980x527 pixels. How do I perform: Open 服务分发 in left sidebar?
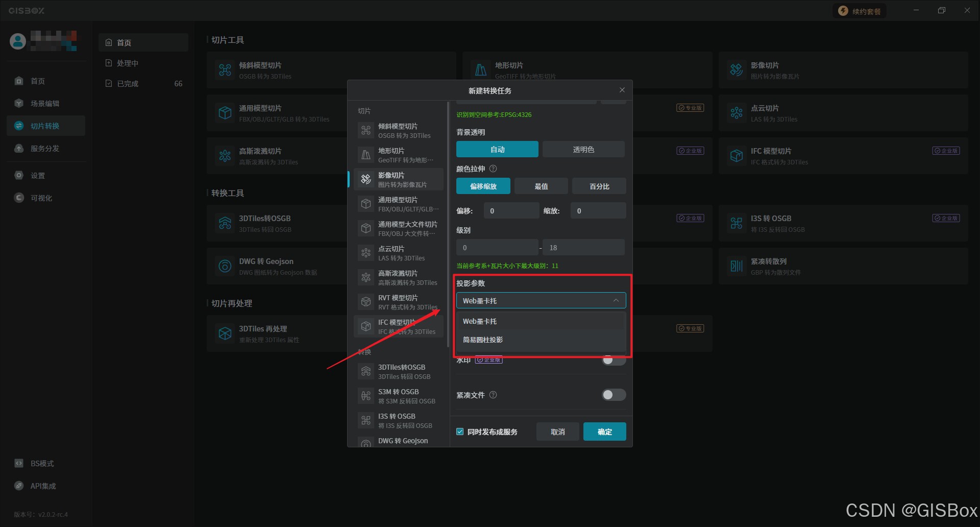point(46,149)
